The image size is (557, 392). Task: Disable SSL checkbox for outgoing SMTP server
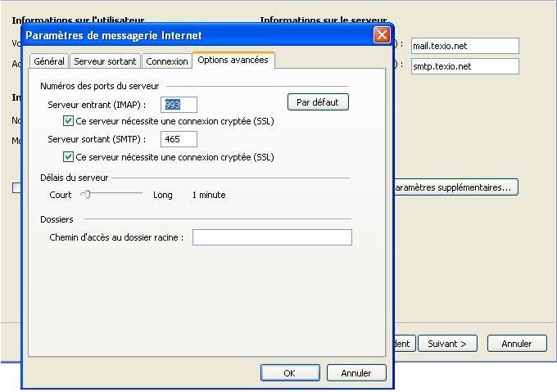coord(69,157)
